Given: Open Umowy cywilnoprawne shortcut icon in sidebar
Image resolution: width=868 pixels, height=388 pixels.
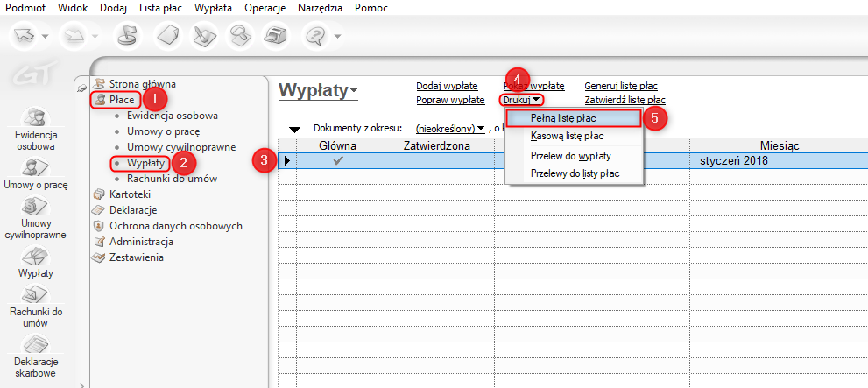Looking at the screenshot, I should pyautogui.click(x=35, y=207).
